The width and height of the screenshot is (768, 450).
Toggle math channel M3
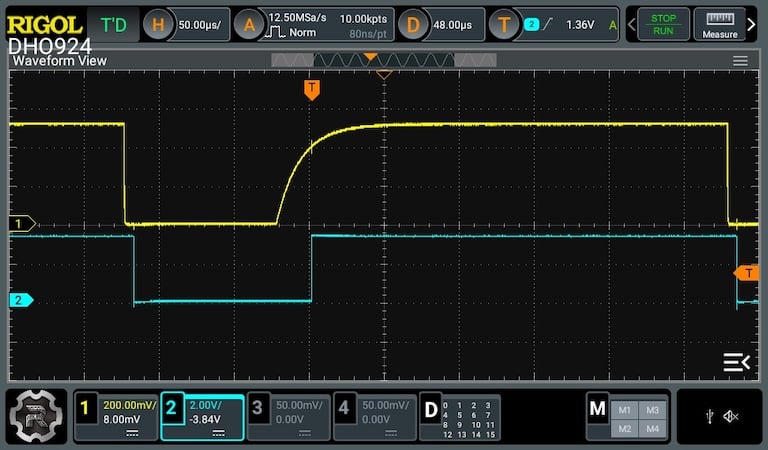pos(652,410)
